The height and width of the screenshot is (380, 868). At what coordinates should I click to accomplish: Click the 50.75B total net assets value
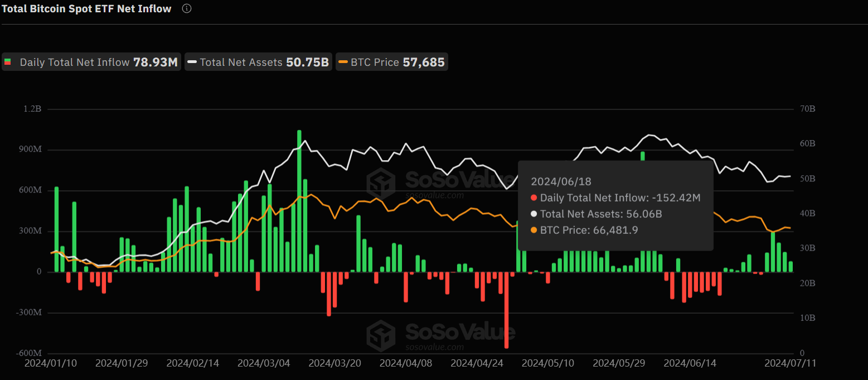(x=307, y=62)
